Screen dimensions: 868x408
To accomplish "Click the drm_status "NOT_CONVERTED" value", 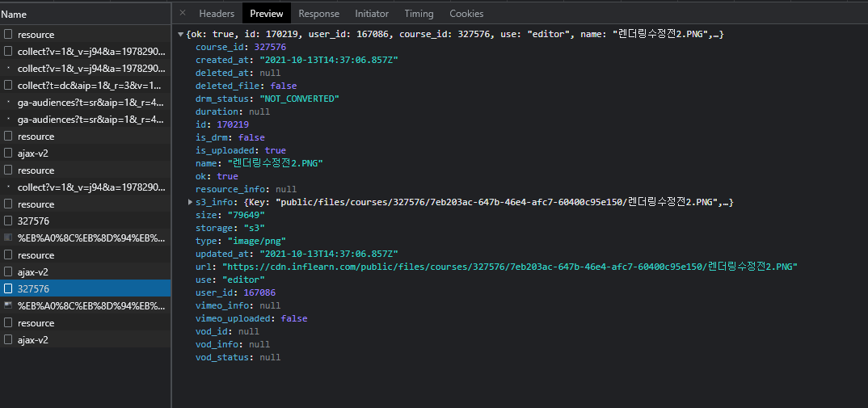I will (297, 99).
